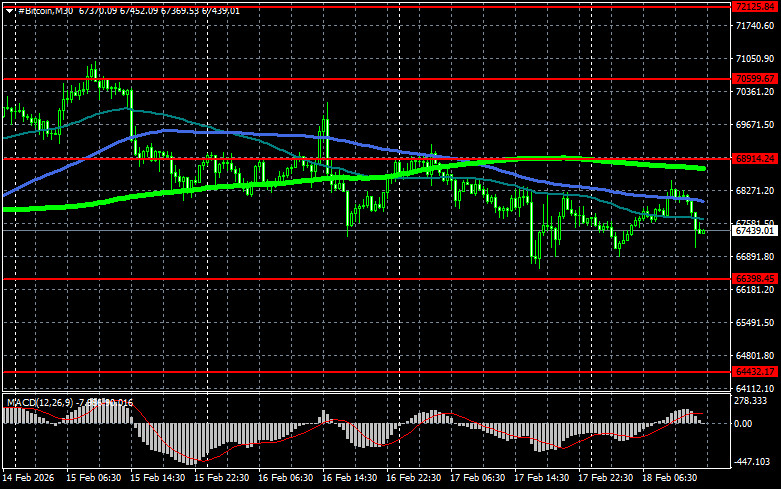Click the 66398.45 red level label
This screenshot has height=489, width=781.
pos(755,277)
